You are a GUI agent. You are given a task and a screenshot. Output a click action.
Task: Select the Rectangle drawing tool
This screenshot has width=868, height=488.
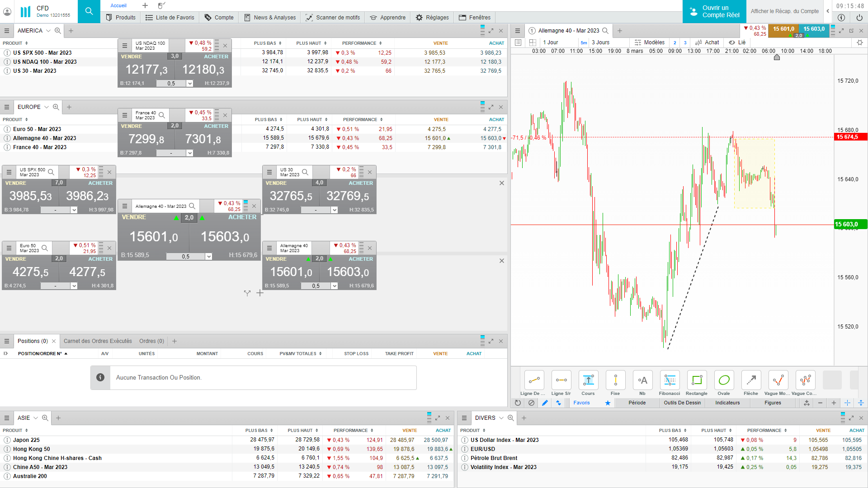coord(697,380)
